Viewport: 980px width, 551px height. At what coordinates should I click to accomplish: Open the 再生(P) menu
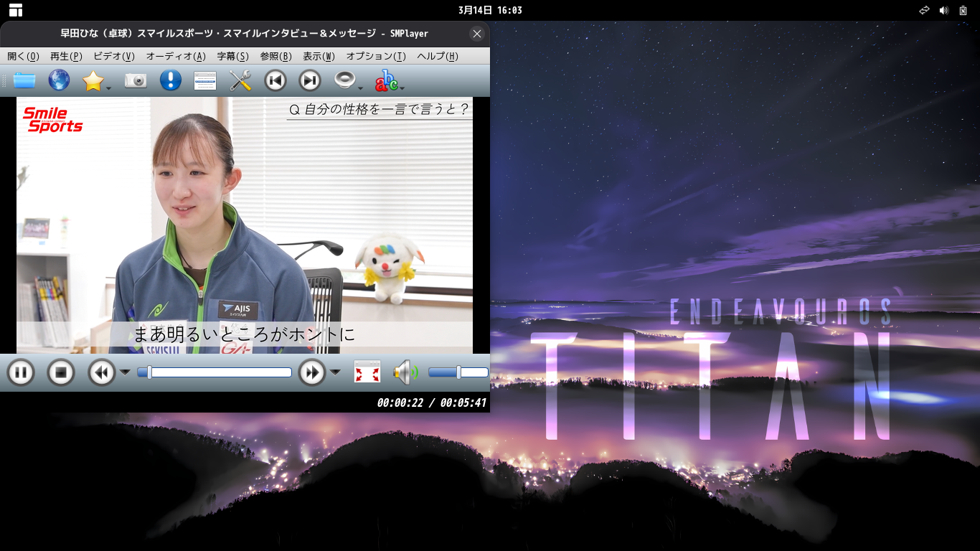[66, 56]
